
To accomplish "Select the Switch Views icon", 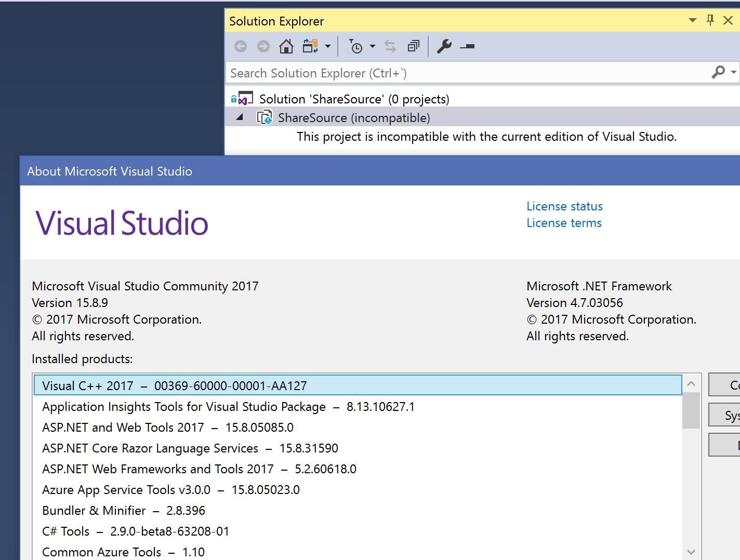I will (x=311, y=46).
